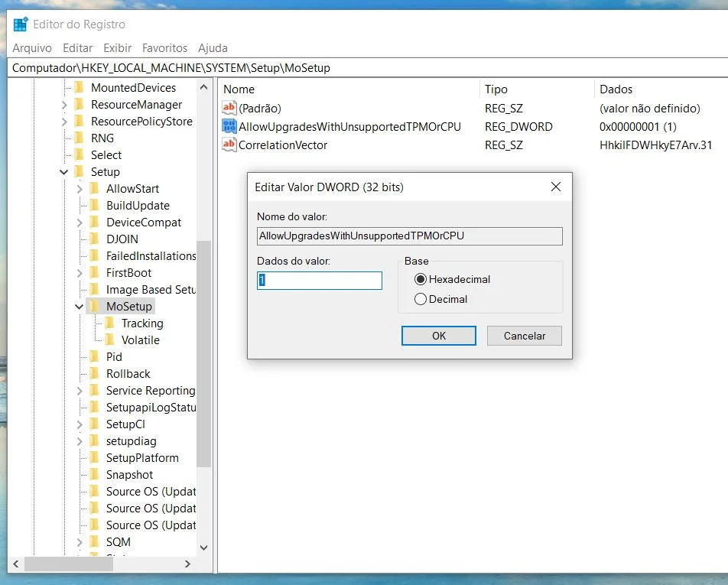Click the Select folder icon
This screenshot has height=585, width=728.
point(80,154)
